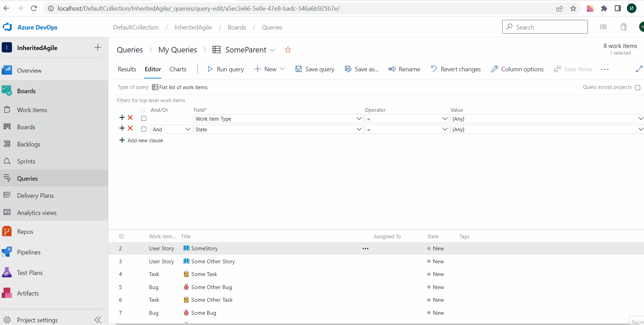
Task: Check the State clause checkbox
Action: (x=144, y=129)
